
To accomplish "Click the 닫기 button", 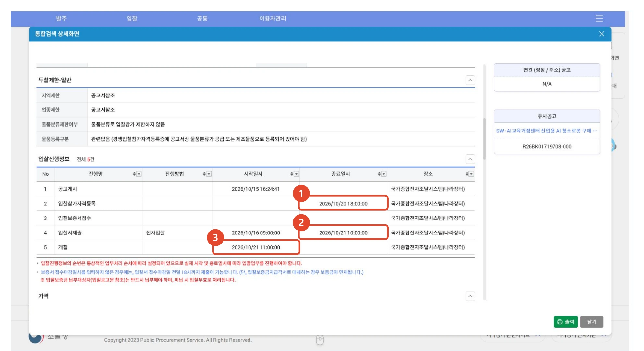I will tap(592, 322).
